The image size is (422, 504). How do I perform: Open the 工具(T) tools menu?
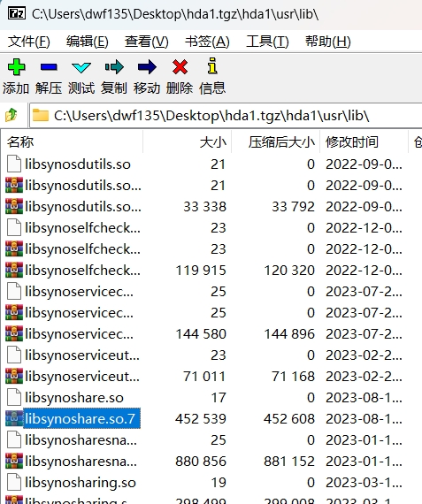(267, 42)
